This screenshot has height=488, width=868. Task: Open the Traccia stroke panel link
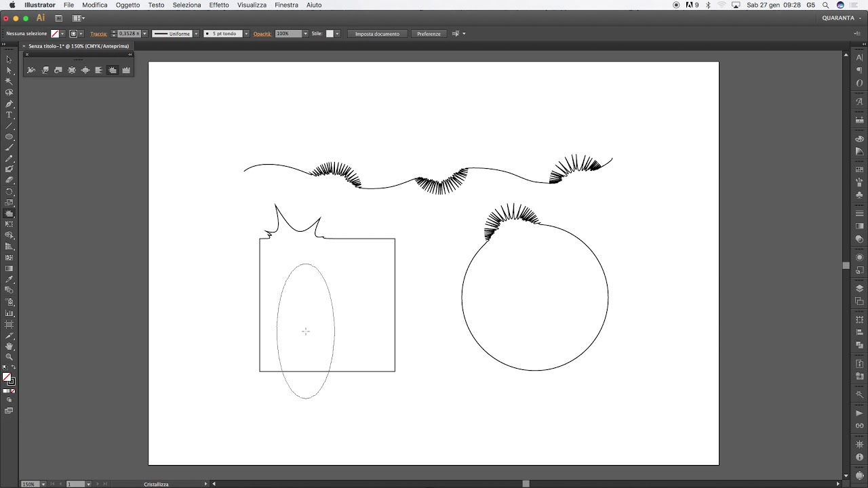[98, 33]
